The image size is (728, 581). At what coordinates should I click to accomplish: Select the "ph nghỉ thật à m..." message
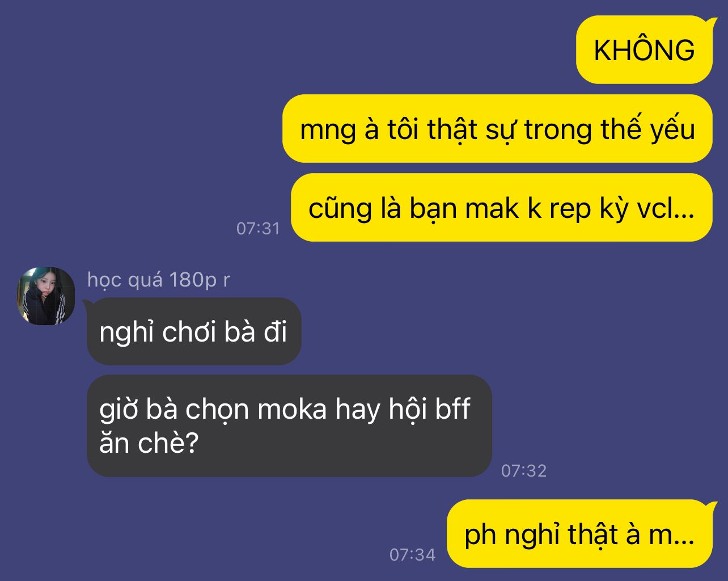point(579,534)
